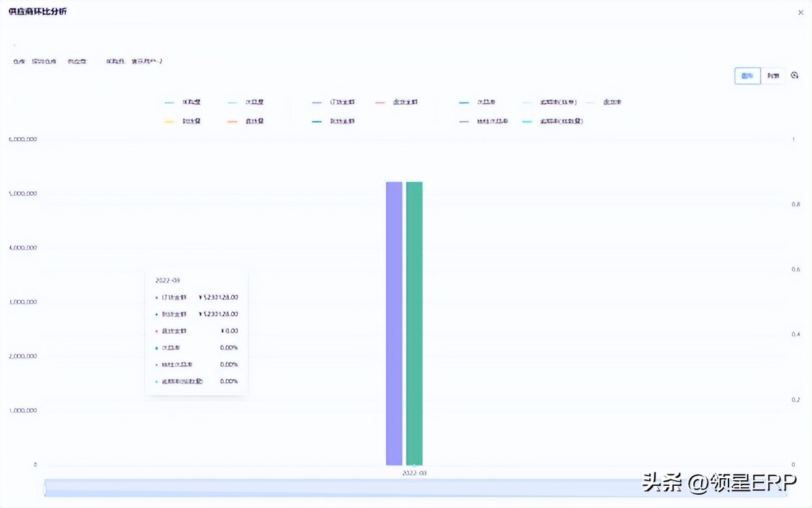Screen dimensions: 812x508
Task: Toggle the 订货金额 legend series
Action: [333, 102]
